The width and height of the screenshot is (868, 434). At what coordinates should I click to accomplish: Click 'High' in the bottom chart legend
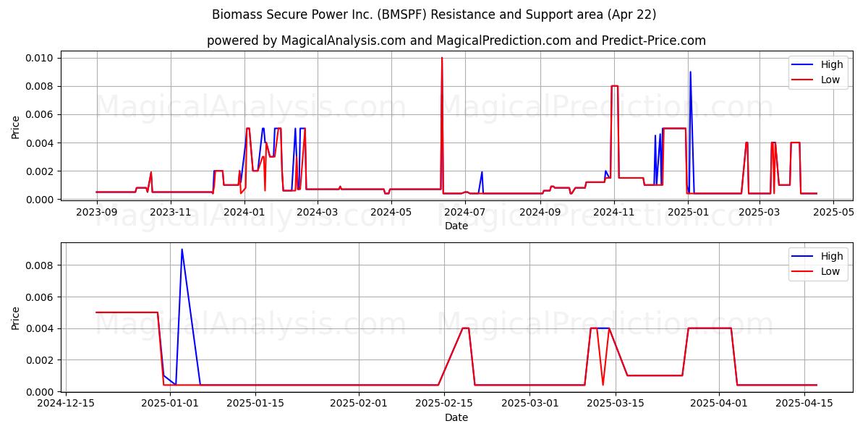(x=832, y=256)
